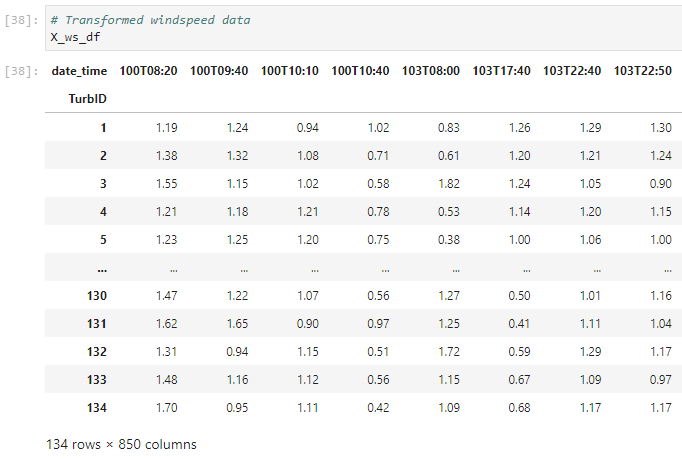Viewport: 682px width, 459px height.
Task: Click the 134 rows × 850 columns summary text
Action: pyautogui.click(x=121, y=444)
